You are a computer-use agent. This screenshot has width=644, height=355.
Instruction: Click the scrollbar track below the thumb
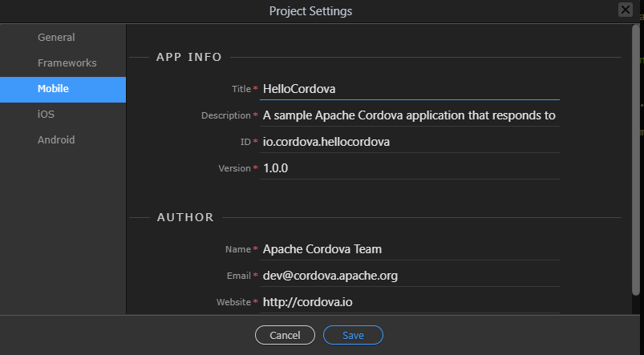[x=636, y=305]
